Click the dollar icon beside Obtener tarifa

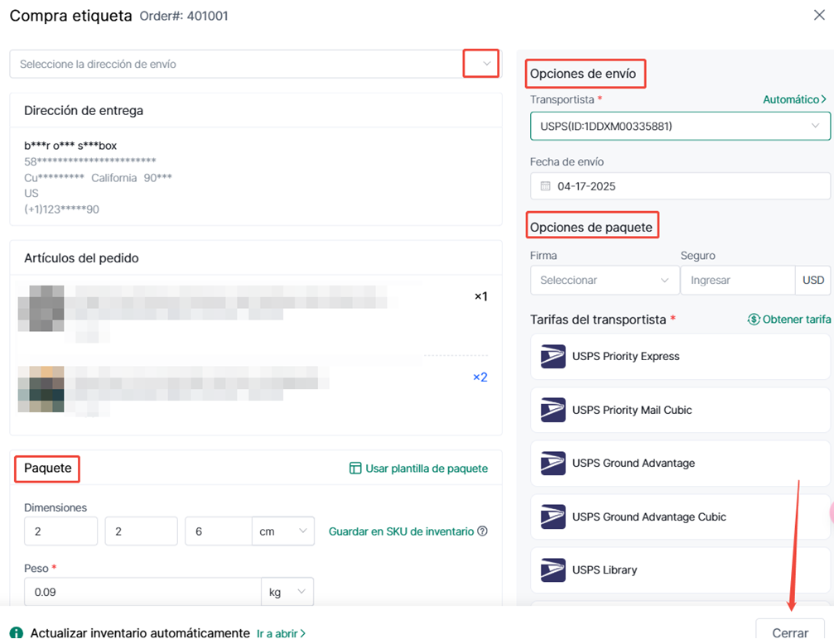(x=754, y=319)
